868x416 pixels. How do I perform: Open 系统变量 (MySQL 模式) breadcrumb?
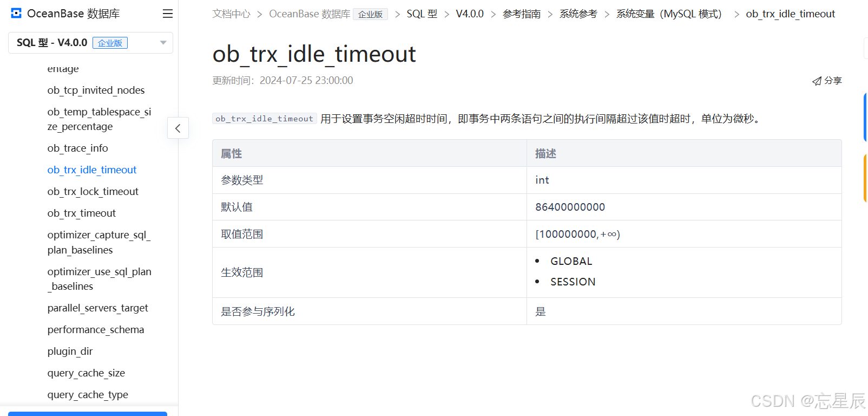point(670,14)
